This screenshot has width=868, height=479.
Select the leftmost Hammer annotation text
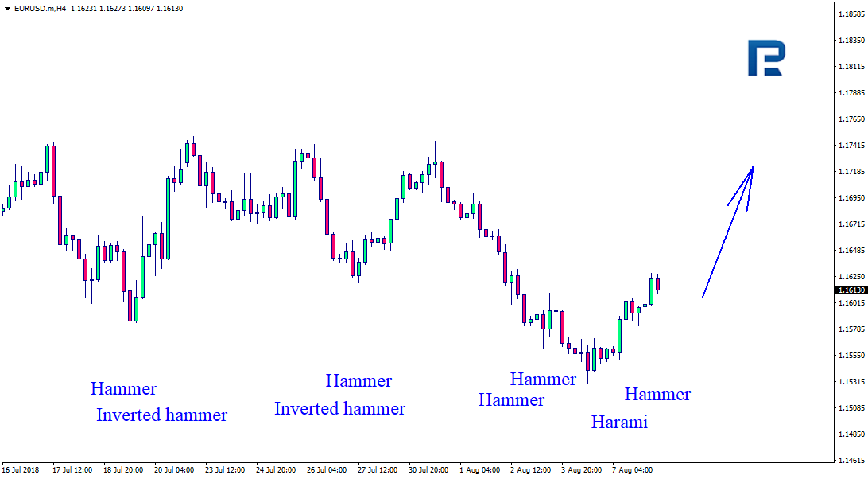click(123, 389)
